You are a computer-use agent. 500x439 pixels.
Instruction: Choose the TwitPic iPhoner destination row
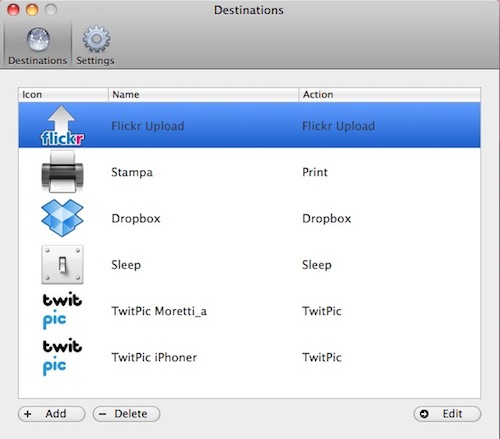point(249,357)
